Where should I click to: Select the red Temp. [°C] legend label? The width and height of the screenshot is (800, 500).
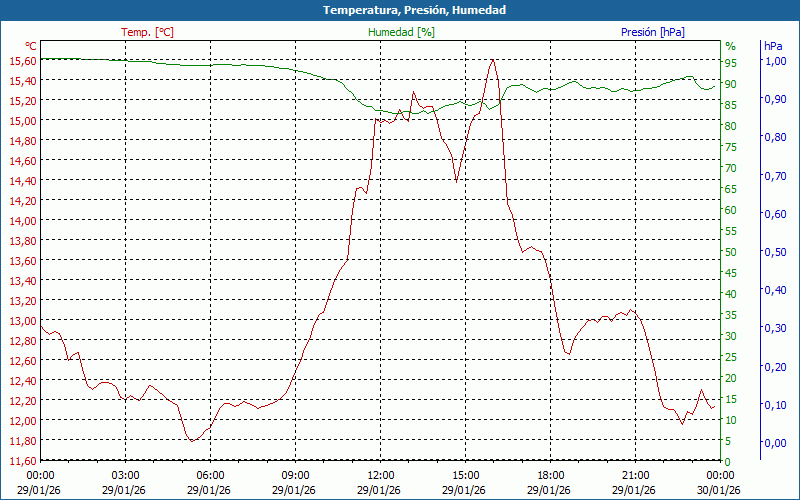[147, 32]
